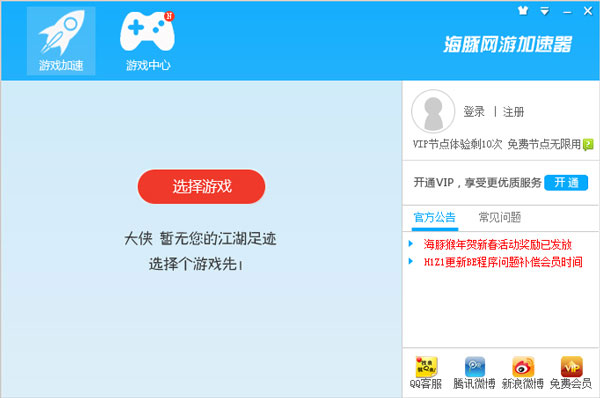The width and height of the screenshot is (600, 398).
Task: Open 腾讯微博 icon
Action: 474,372
